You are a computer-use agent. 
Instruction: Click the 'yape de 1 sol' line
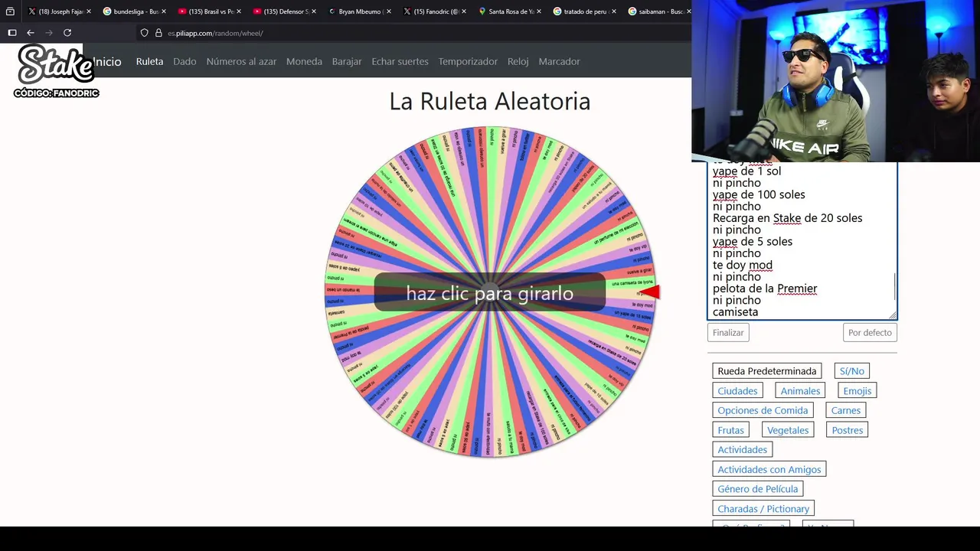click(x=747, y=171)
